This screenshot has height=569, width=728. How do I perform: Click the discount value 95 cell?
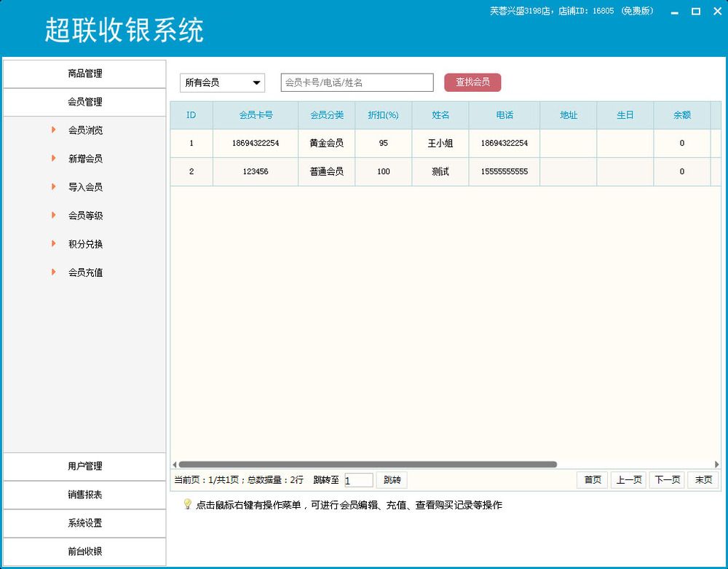[384, 144]
